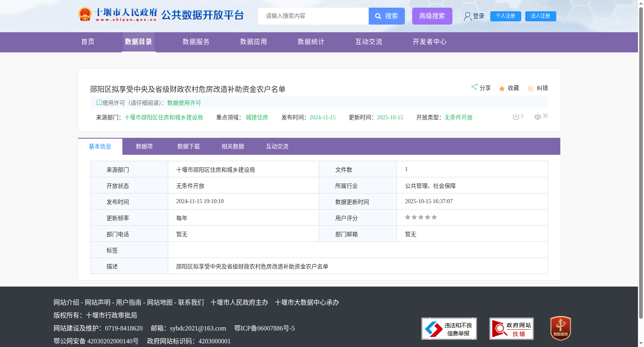Image resolution: width=644 pixels, height=347 pixels.
Task: Click the star icon to favorite dataset
Action: pyautogui.click(x=502, y=89)
